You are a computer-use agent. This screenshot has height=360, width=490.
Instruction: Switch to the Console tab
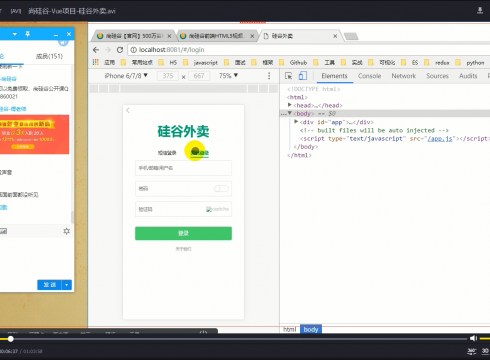369,76
